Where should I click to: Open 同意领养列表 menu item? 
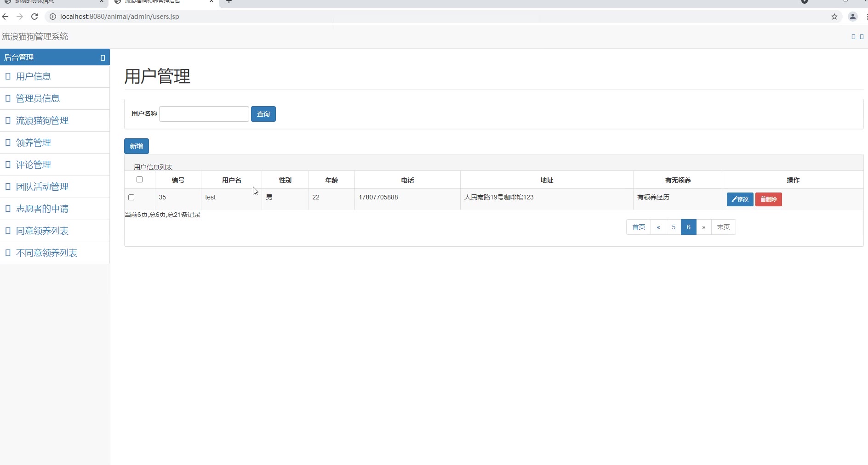tap(42, 231)
